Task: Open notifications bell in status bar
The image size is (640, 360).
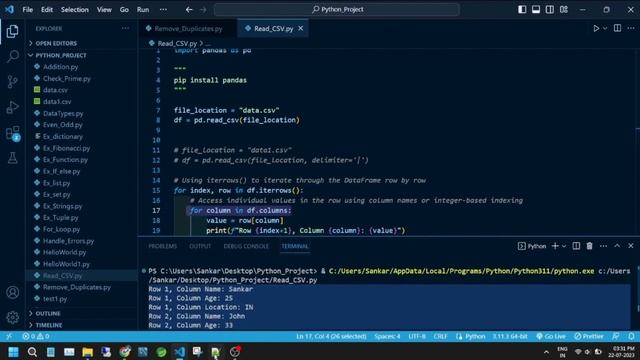Action: click(x=631, y=336)
